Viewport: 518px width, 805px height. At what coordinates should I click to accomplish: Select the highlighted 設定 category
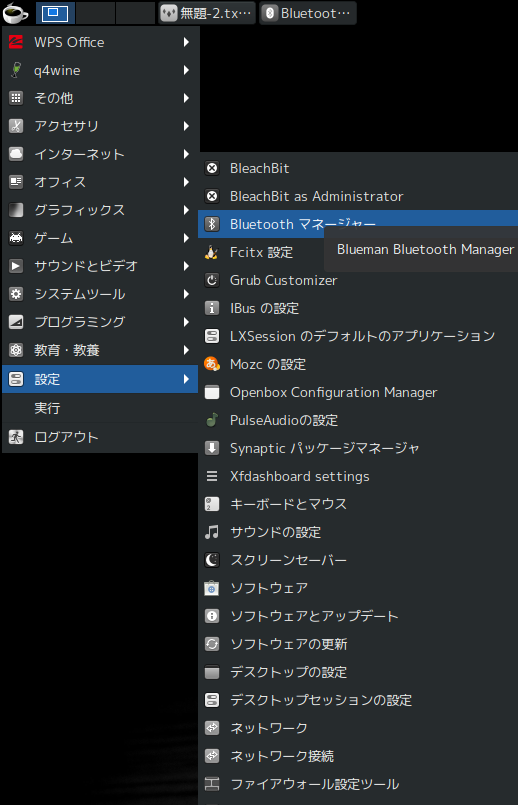pos(100,379)
